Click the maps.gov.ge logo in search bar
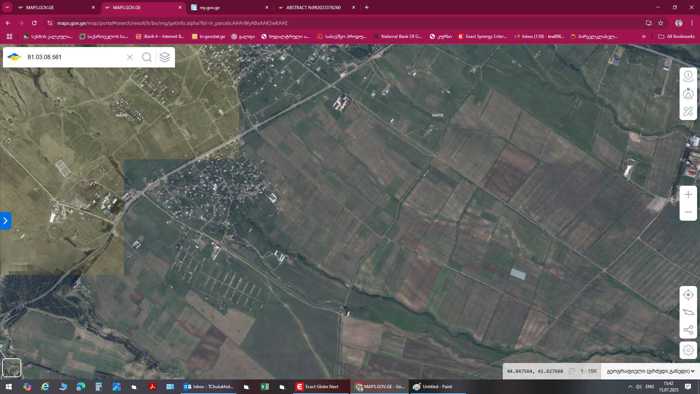 (x=14, y=57)
